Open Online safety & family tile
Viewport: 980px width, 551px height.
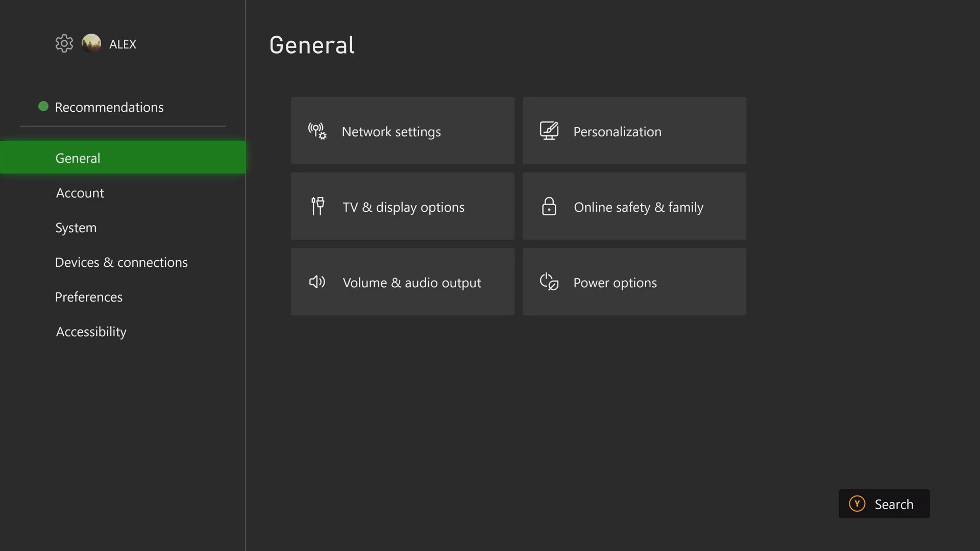(634, 206)
